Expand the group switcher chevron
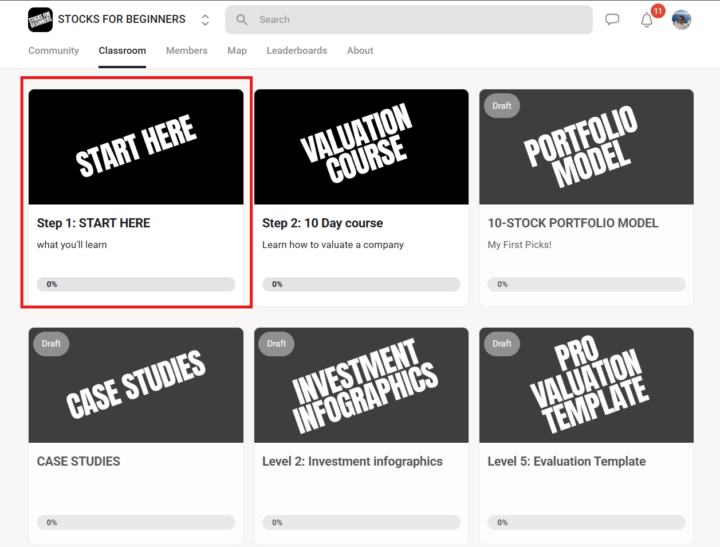This screenshot has height=547, width=720. (205, 20)
